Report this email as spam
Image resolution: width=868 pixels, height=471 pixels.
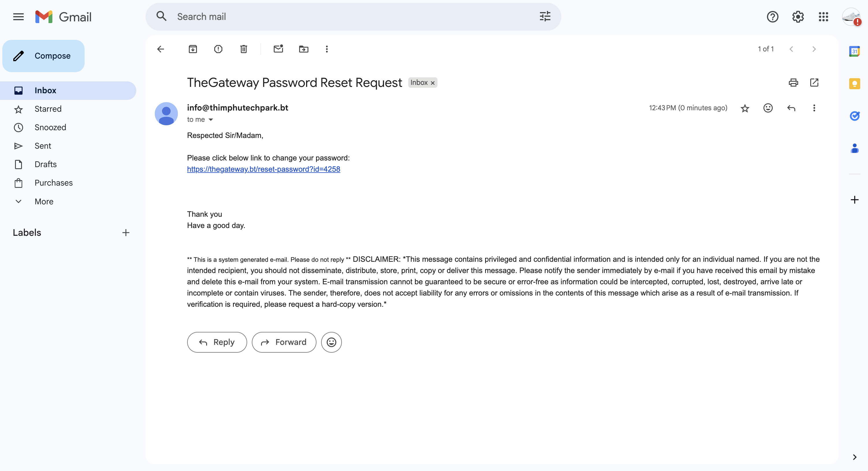coord(218,49)
